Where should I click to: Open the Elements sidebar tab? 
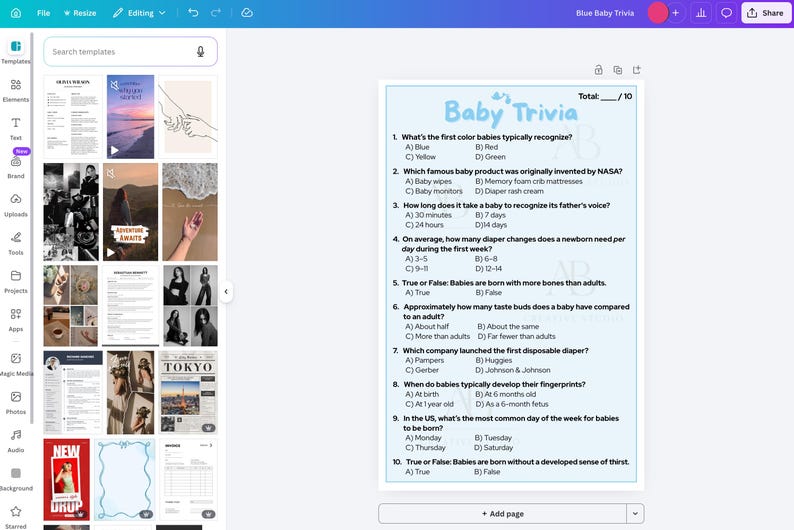pos(16,91)
